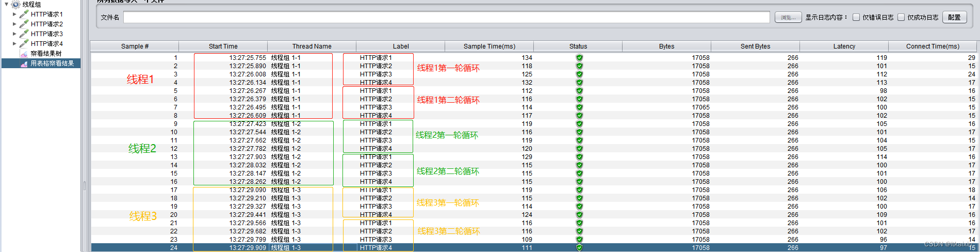
Task: Sort by Status column header
Action: [578, 46]
